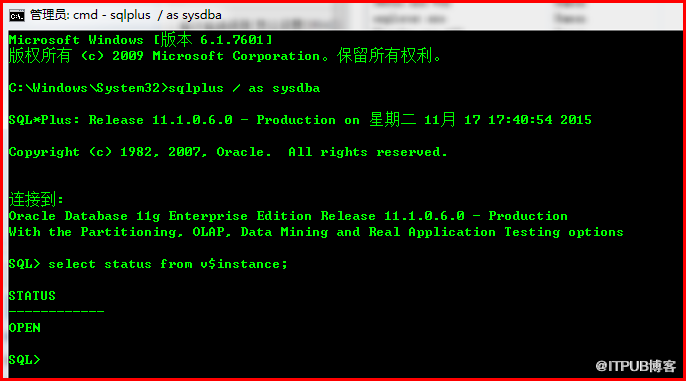This screenshot has width=686, height=381.
Task: Click the STATUS column header
Action: tap(32, 296)
